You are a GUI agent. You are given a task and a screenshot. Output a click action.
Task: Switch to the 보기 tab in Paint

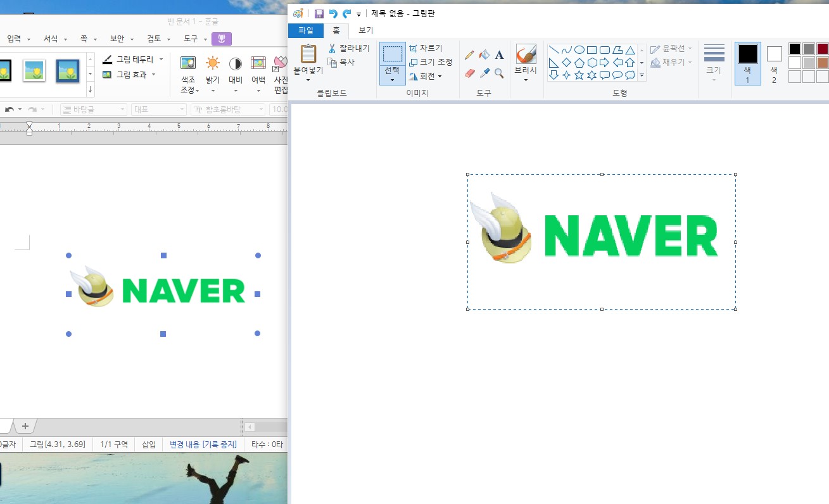[x=365, y=30]
